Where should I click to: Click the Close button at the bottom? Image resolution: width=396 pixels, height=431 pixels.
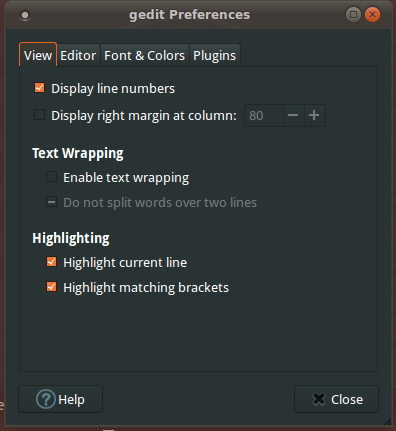click(336, 399)
